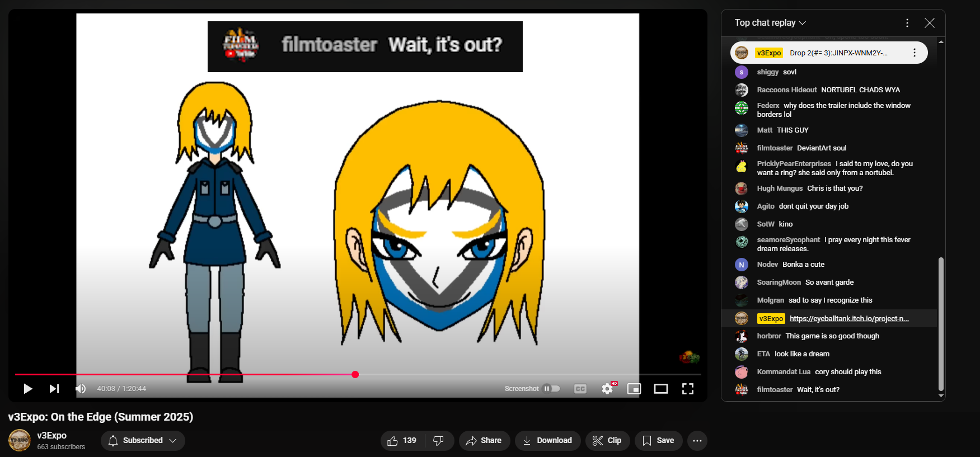Screen dimensions: 980x457
Task: Click Matt's avatar in chat
Action: point(742,130)
